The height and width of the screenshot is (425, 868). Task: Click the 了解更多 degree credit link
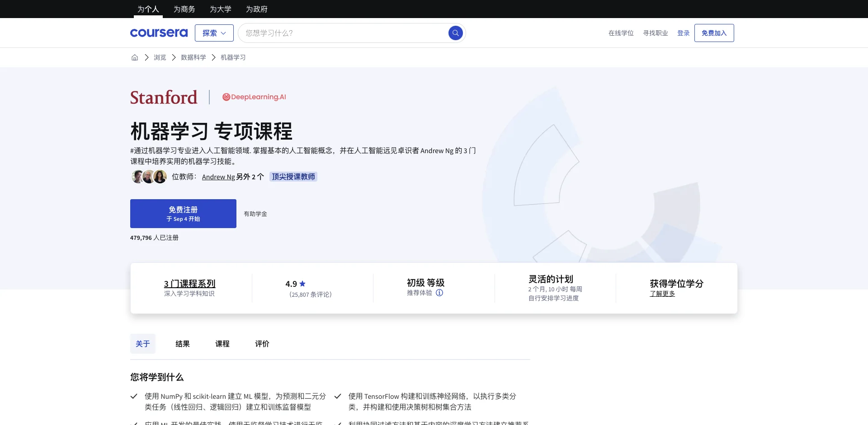[662, 294]
